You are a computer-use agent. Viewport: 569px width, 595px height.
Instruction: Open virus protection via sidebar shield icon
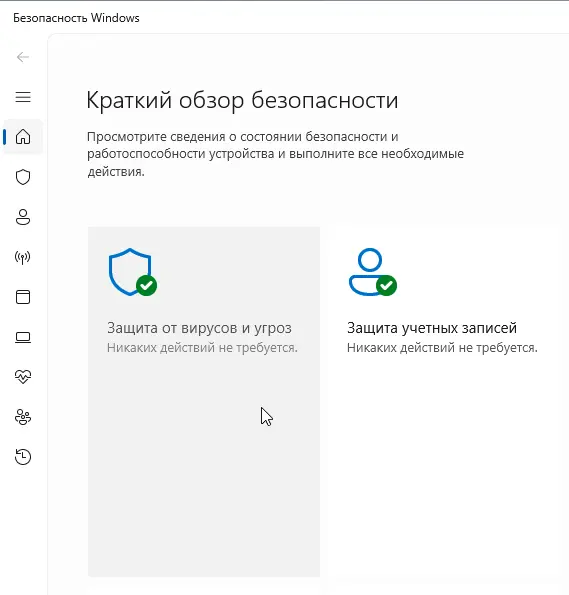pos(23,177)
